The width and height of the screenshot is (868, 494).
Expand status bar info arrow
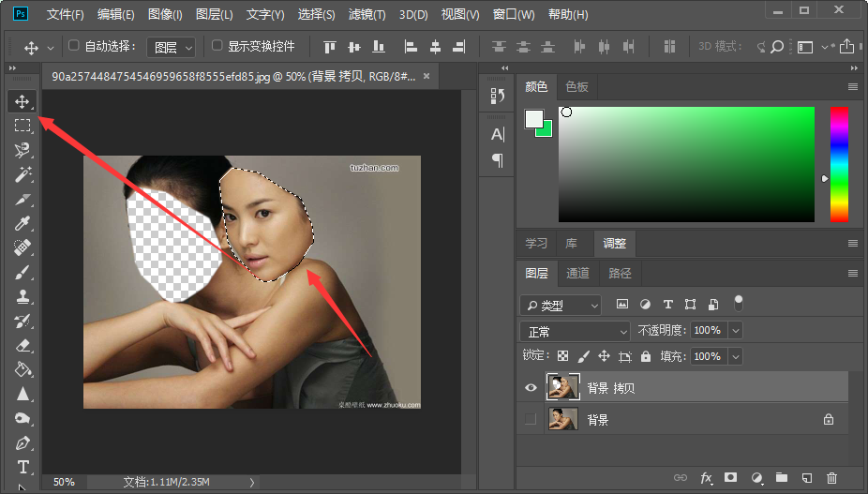[x=252, y=482]
